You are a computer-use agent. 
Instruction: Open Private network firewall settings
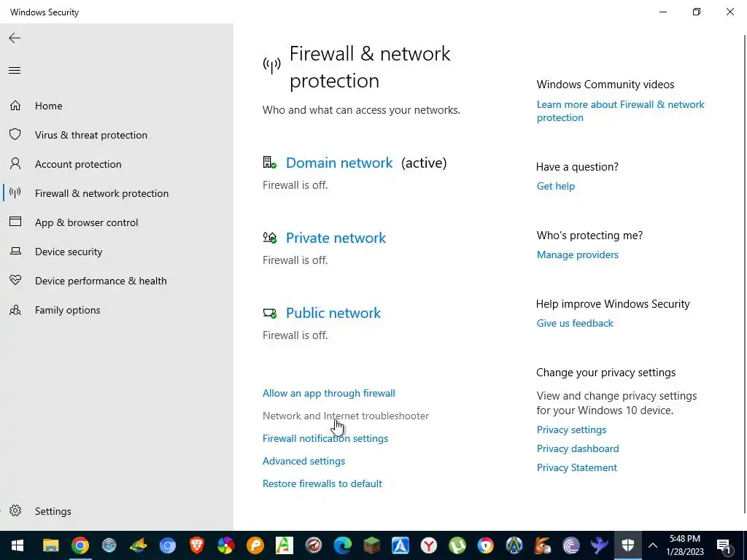[x=336, y=238]
